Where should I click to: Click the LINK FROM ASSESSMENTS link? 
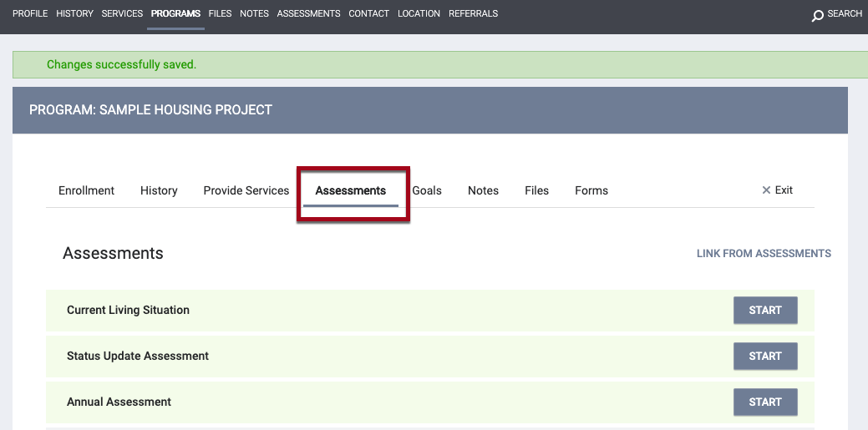764,254
